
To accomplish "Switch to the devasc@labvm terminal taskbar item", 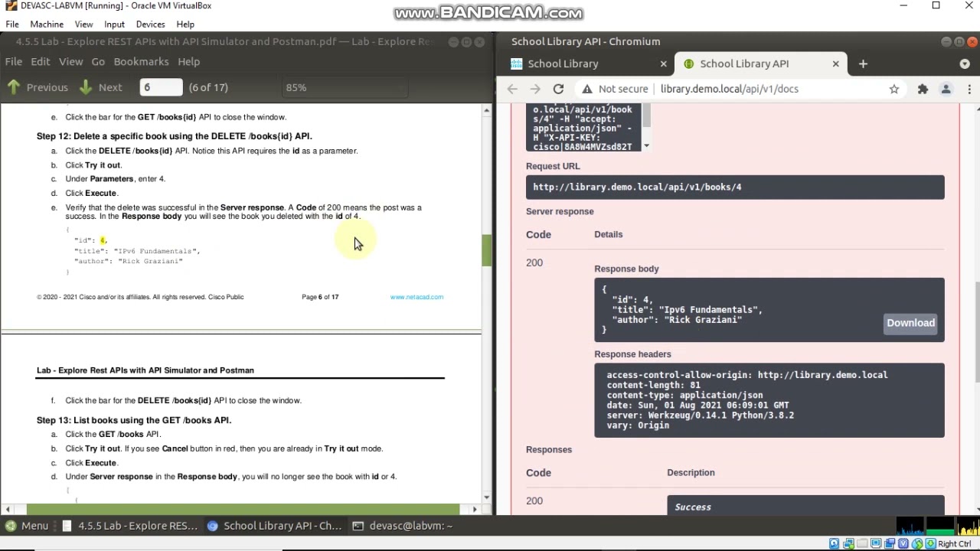I will click(403, 526).
